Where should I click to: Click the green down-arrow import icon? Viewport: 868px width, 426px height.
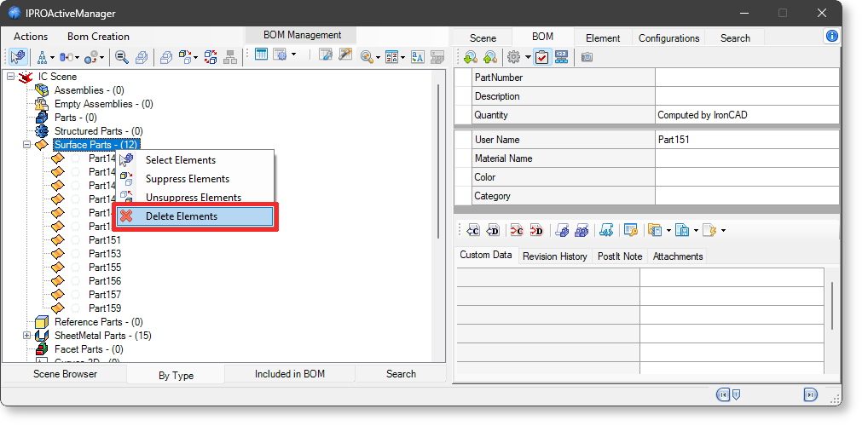pos(471,56)
